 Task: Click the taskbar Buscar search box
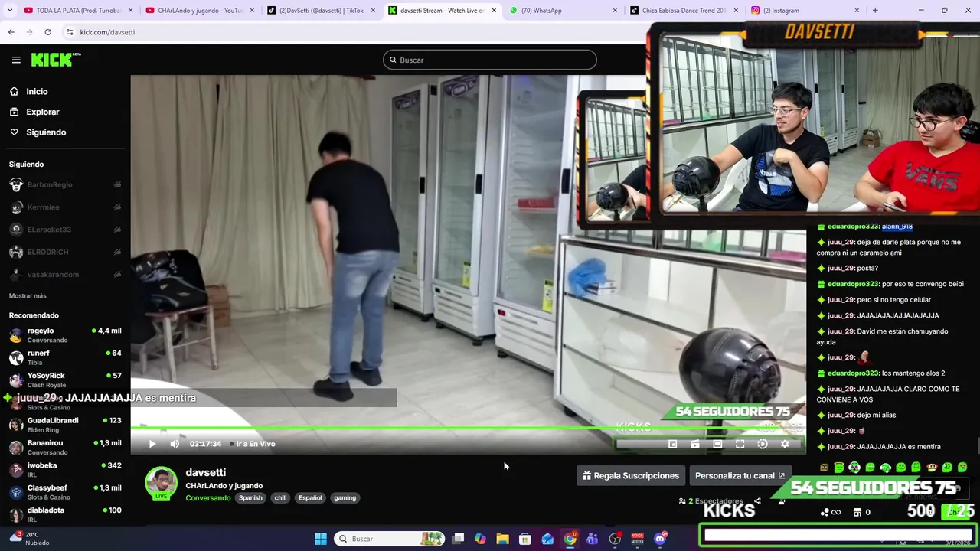(390, 539)
